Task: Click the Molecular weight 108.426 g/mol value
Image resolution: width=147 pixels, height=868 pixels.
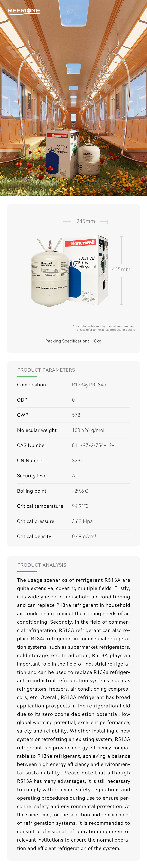Action: tap(88, 430)
